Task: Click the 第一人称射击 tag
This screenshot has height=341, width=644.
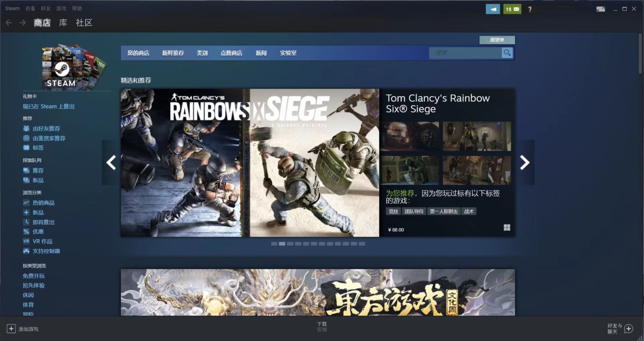Action: [x=443, y=211]
